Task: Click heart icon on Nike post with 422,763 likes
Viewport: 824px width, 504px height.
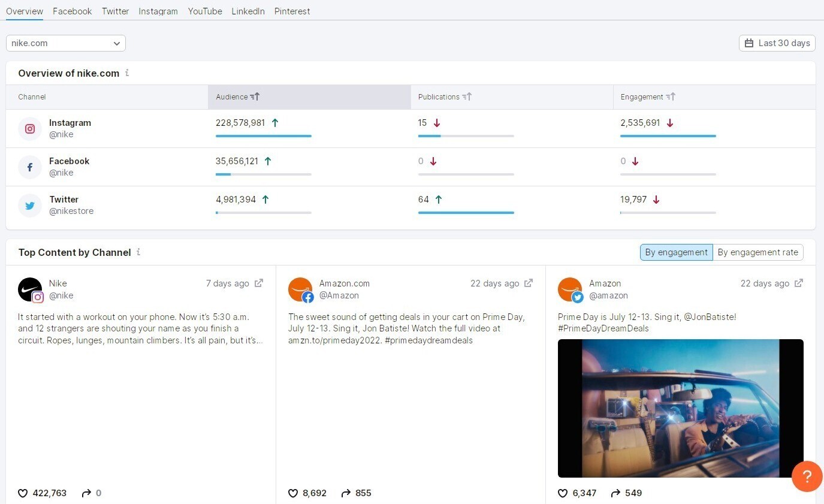Action: point(23,493)
